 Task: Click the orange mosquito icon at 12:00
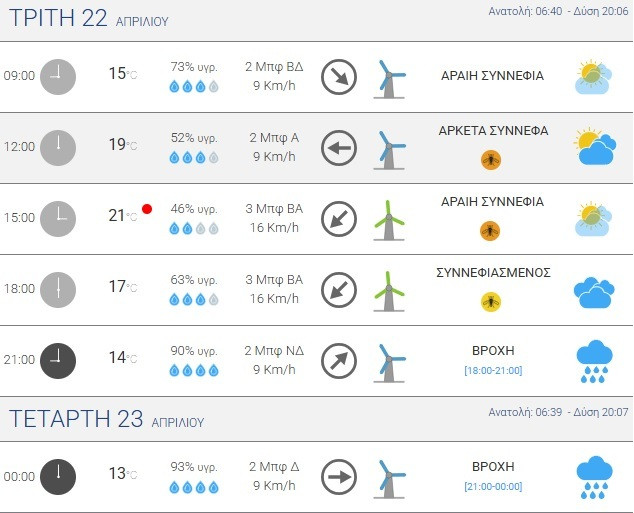[491, 159]
